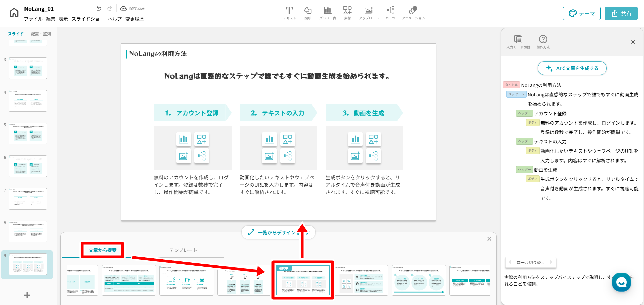Click ヘッダー tag beside アカウント登録
This screenshot has height=305, width=644.
(525, 113)
